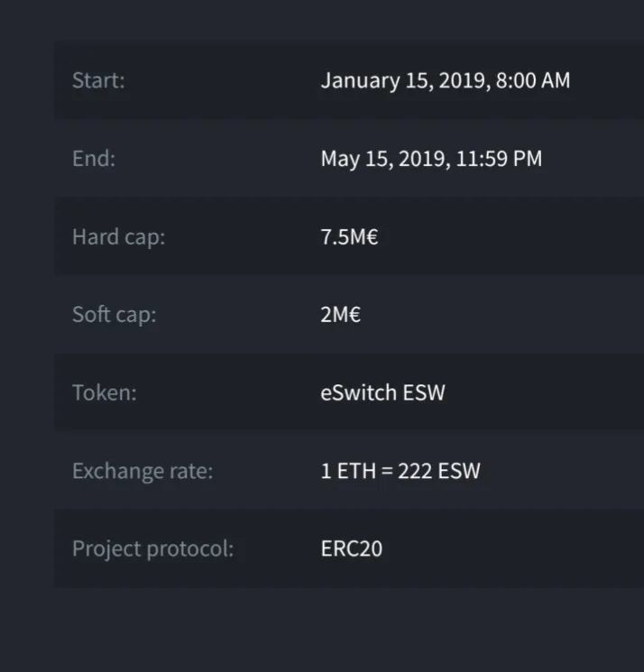Click the End label

click(94, 158)
